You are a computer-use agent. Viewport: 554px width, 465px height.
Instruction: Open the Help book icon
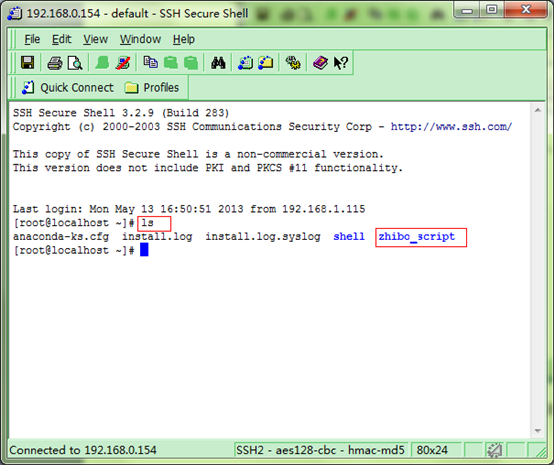pyautogui.click(x=320, y=63)
